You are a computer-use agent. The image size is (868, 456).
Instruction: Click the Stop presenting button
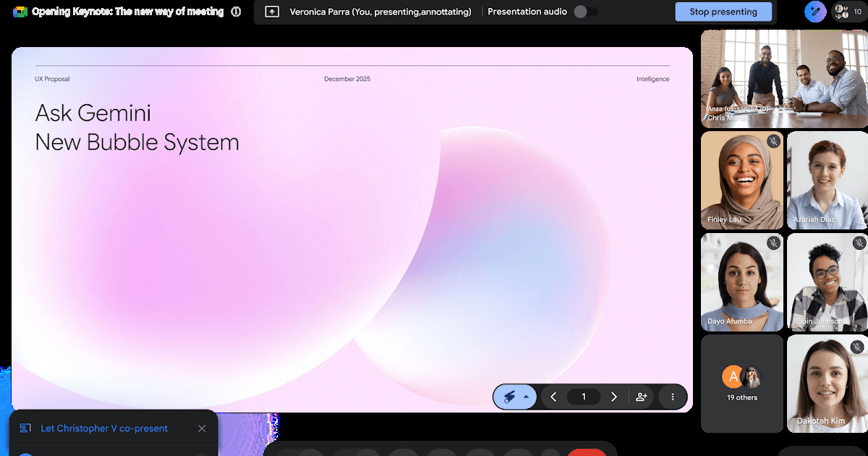pos(723,12)
